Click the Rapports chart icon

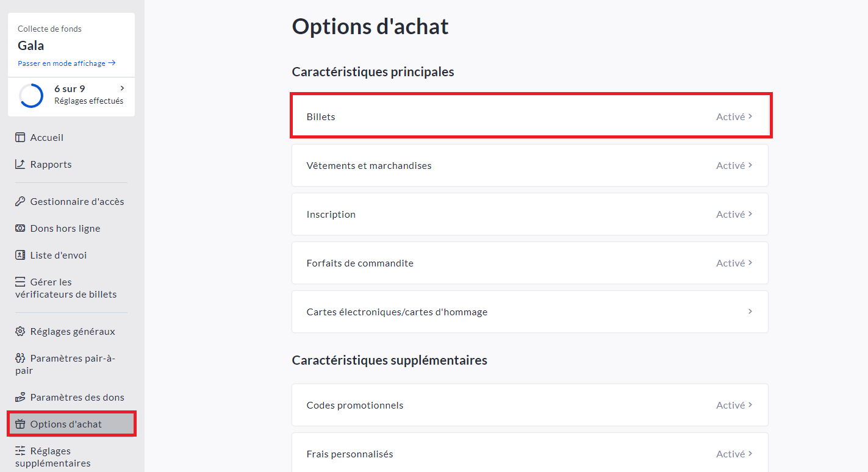click(x=20, y=164)
